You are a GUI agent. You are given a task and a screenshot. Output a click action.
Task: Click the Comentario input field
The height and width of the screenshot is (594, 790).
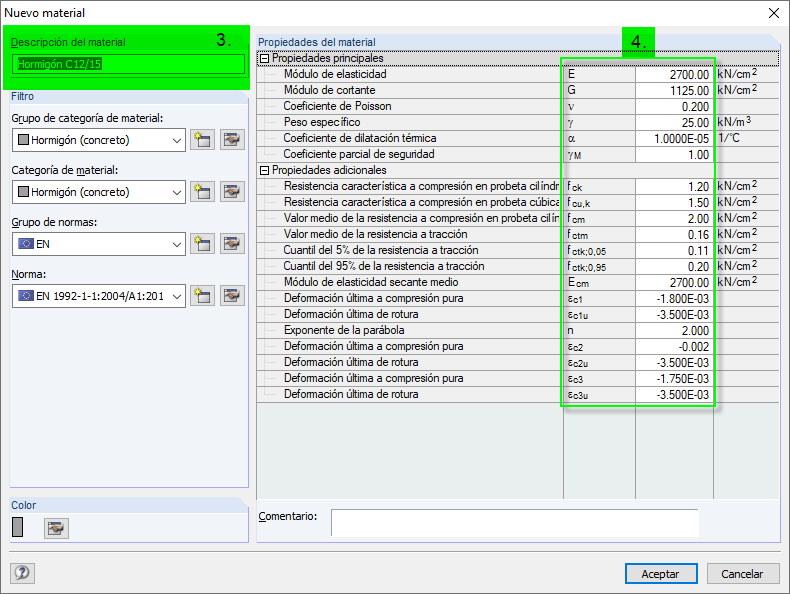(514, 522)
